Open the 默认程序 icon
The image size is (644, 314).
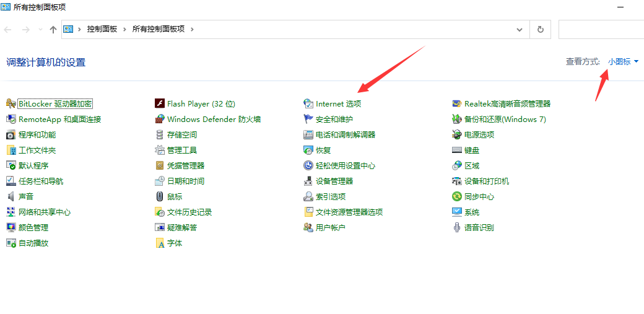[x=11, y=165]
